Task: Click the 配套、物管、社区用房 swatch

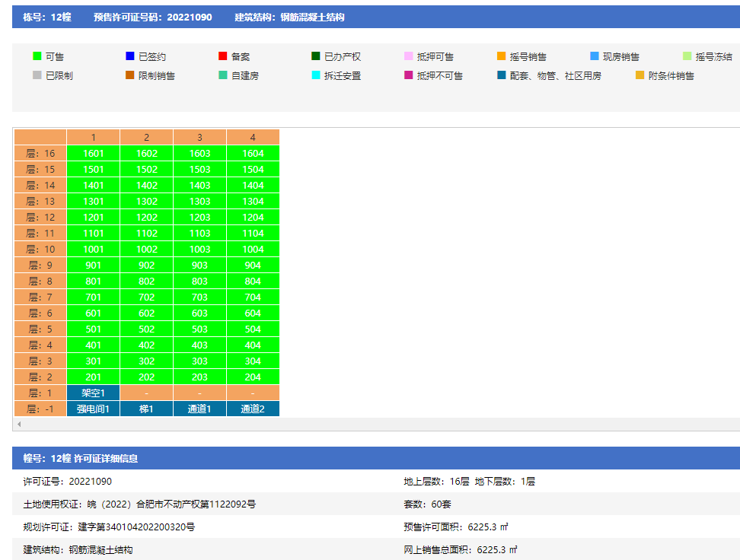Action: pos(502,75)
